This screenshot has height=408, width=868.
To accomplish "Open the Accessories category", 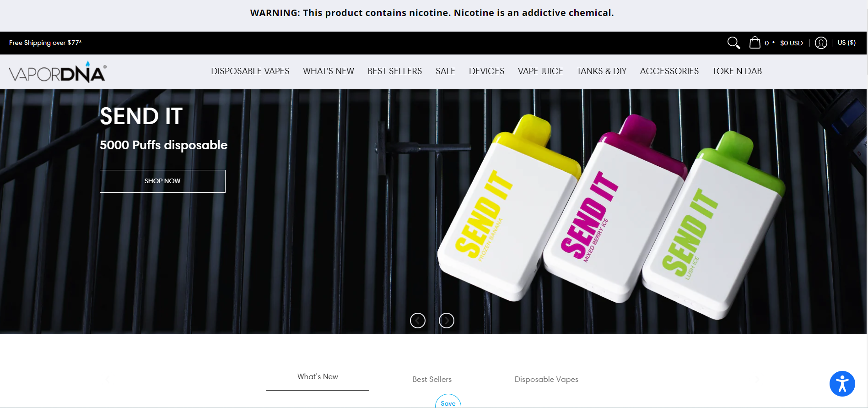I will (669, 71).
